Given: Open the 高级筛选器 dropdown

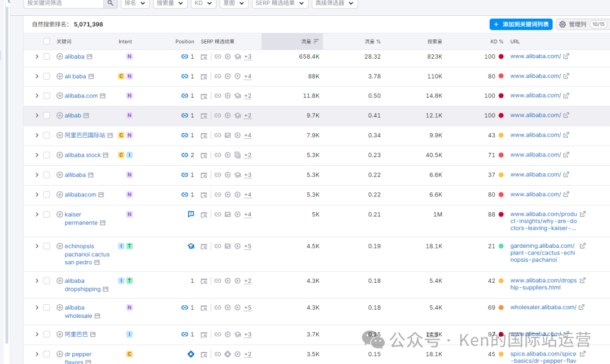Looking at the screenshot, I should point(334,3).
